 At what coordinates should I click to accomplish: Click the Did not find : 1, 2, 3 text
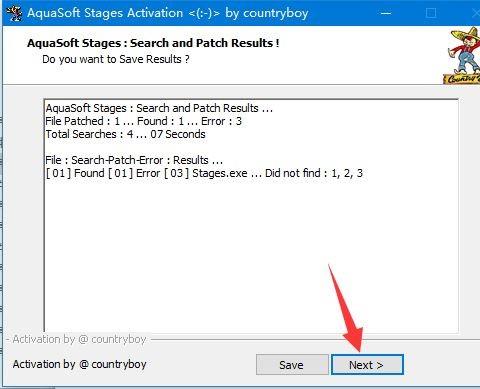pyautogui.click(x=314, y=173)
